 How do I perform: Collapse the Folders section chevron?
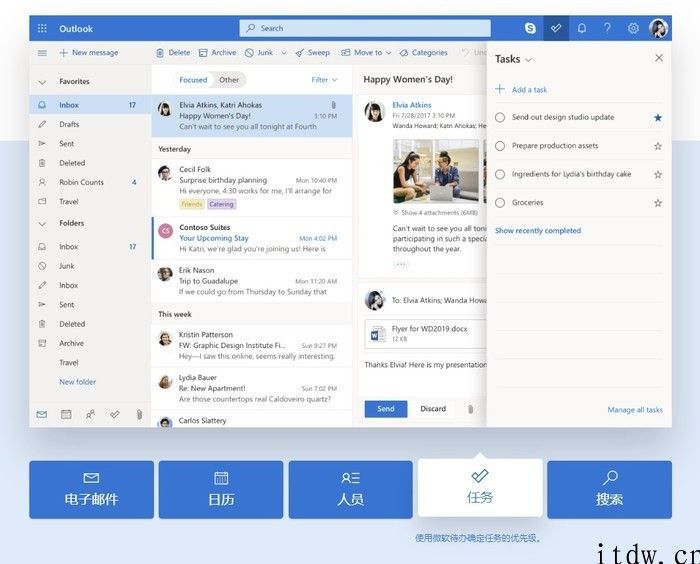(42, 224)
